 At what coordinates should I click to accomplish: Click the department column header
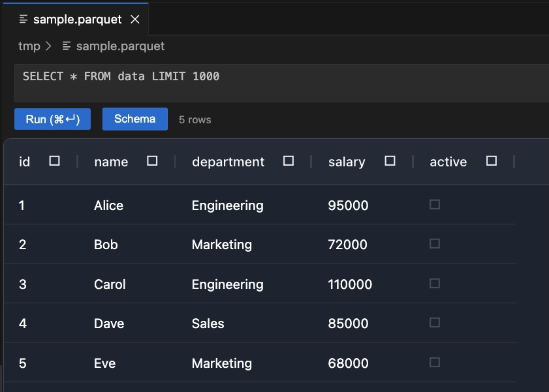228,162
